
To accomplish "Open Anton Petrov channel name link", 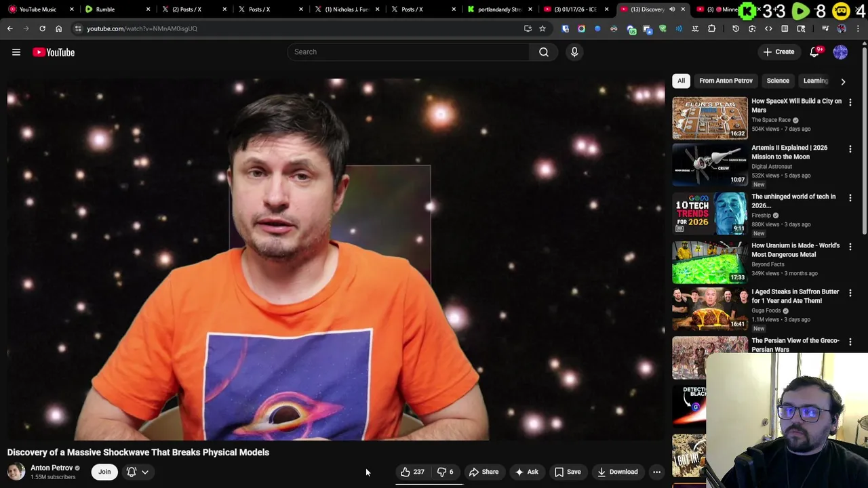I will (x=52, y=468).
